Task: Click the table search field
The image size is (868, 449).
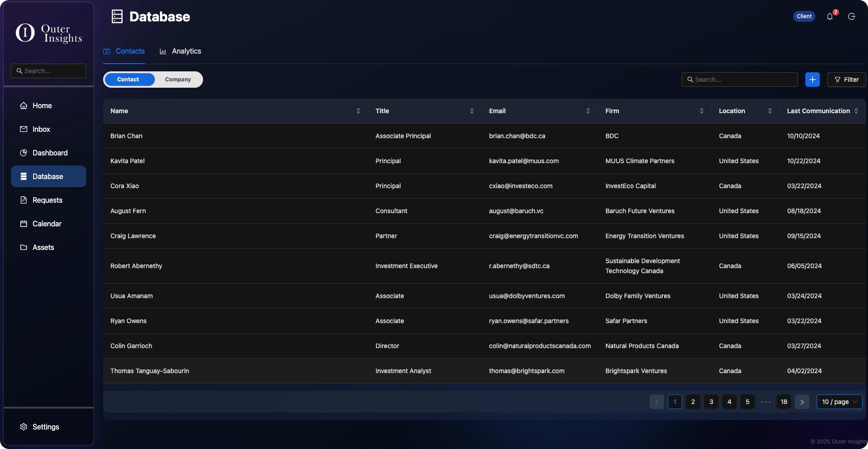Action: point(739,80)
